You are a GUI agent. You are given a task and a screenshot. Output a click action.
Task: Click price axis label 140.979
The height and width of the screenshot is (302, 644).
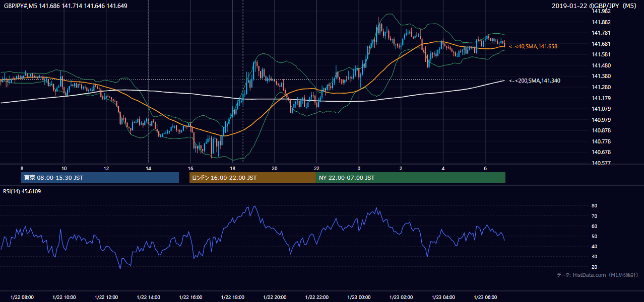(x=600, y=120)
